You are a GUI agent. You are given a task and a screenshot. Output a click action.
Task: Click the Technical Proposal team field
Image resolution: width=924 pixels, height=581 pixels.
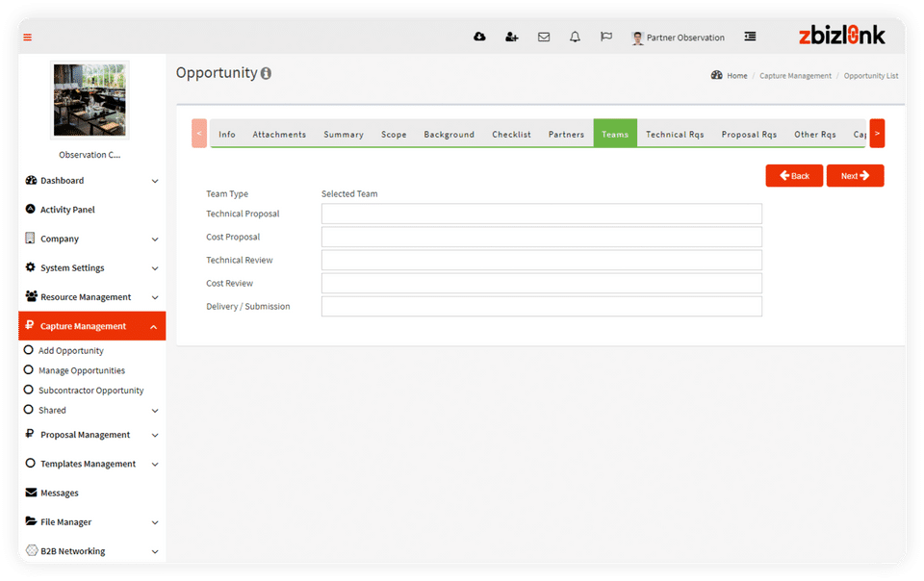pos(542,214)
